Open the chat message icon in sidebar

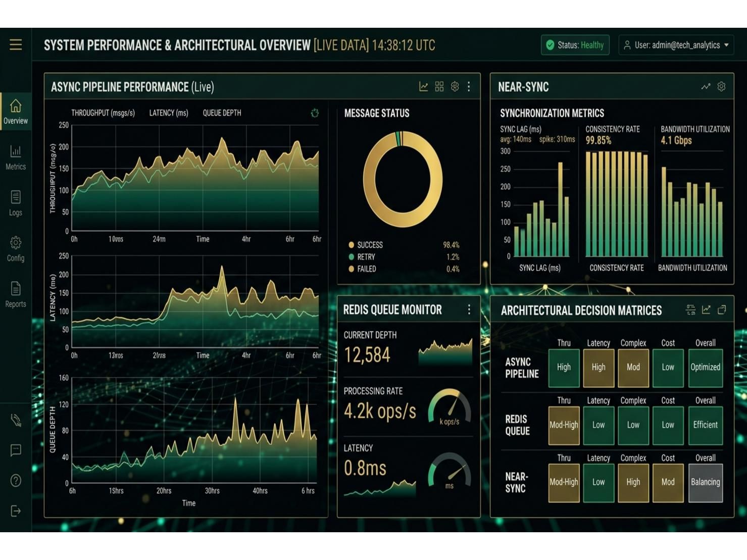[16, 450]
